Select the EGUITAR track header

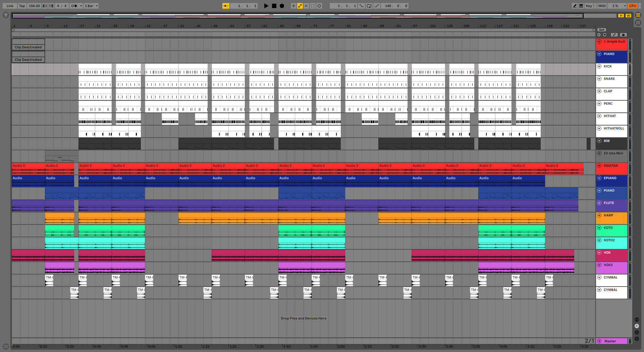[x=611, y=168]
